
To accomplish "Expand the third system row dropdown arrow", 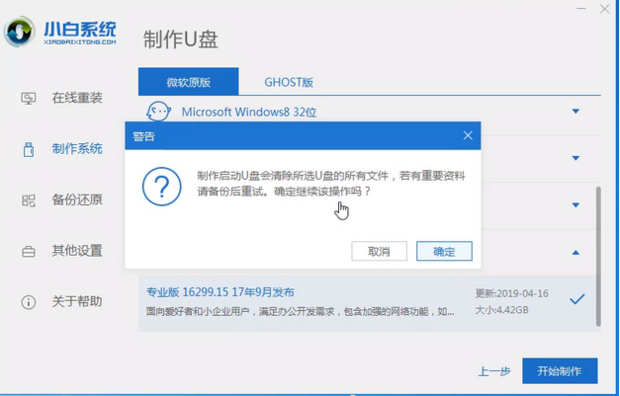I will click(576, 205).
